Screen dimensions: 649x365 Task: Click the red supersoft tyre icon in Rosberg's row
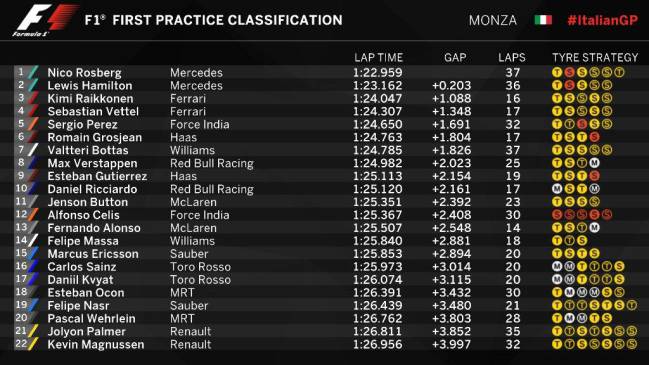[570, 72]
